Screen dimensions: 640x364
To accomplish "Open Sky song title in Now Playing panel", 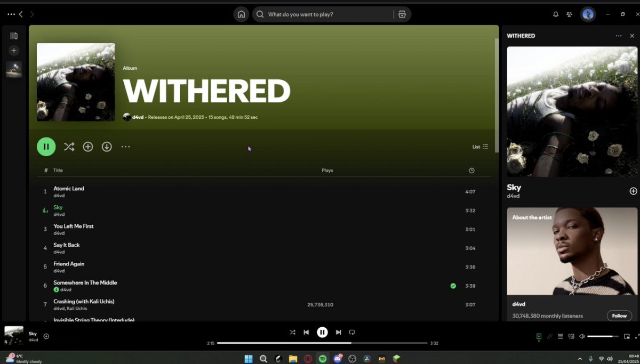I will pyautogui.click(x=514, y=188).
